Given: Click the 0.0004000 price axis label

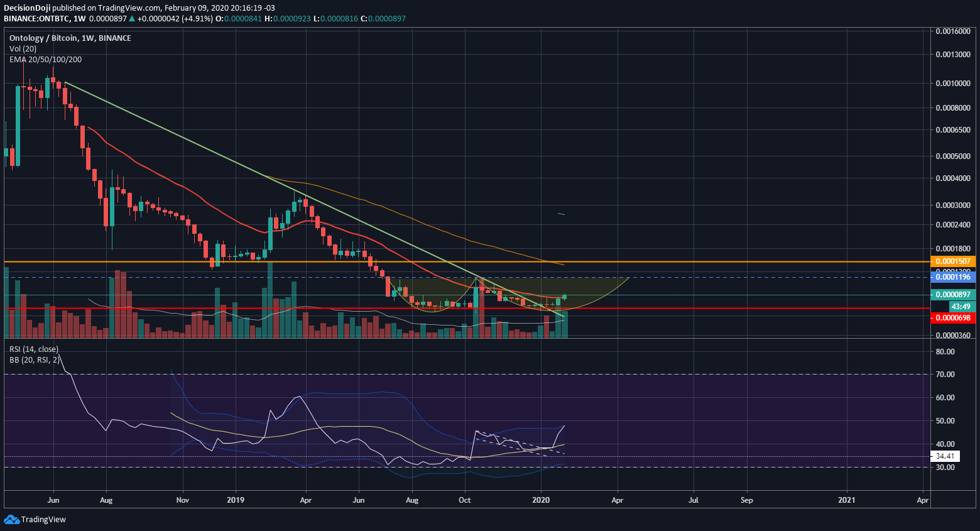Looking at the screenshot, I should click(x=953, y=178).
